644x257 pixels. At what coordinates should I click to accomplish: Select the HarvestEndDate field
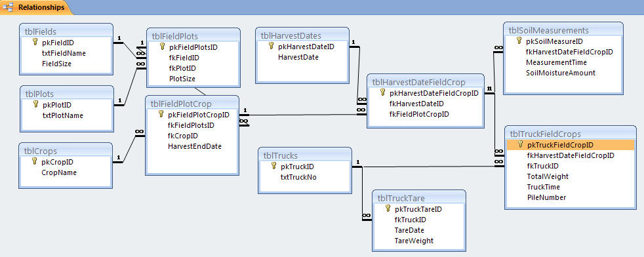(x=195, y=146)
